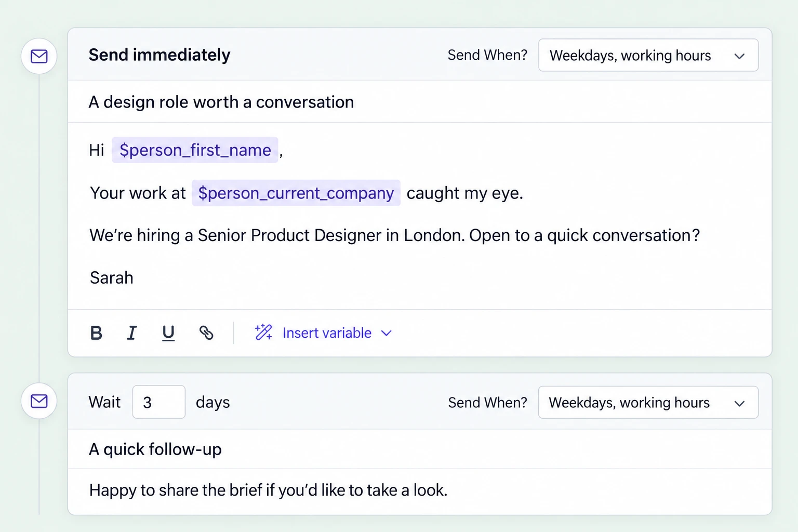Image resolution: width=798 pixels, height=532 pixels.
Task: Toggle underline formatting
Action: tap(168, 333)
